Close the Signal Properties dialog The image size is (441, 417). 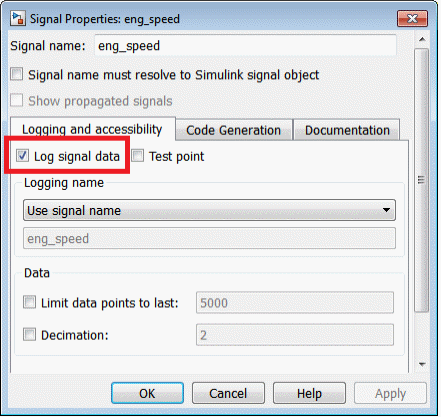tap(412, 18)
